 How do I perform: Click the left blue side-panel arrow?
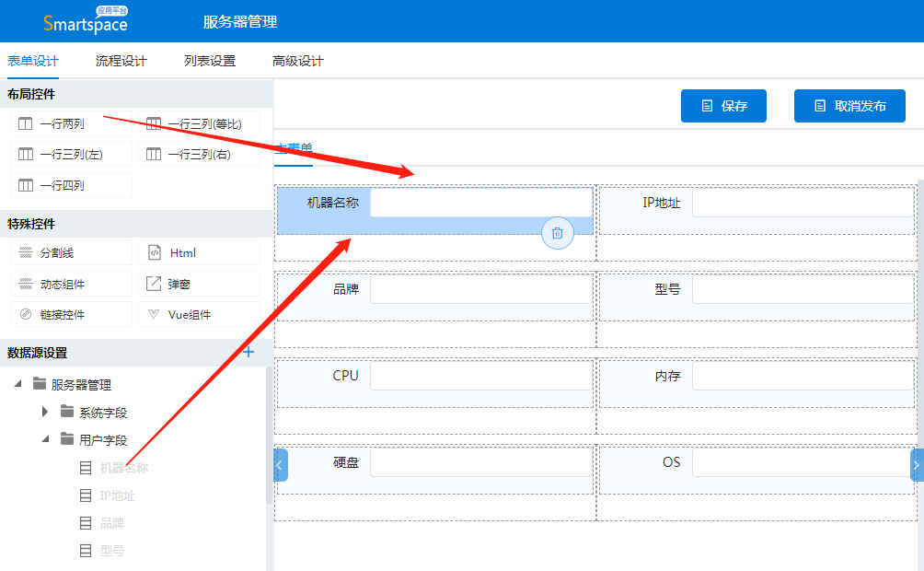[x=281, y=465]
